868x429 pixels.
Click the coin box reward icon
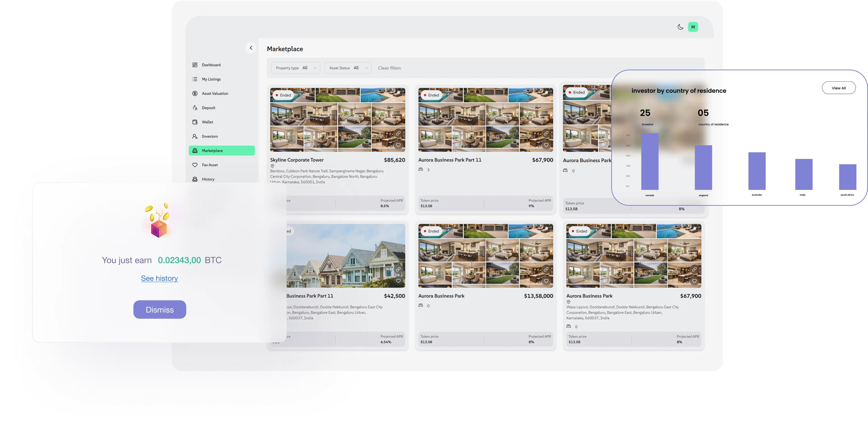158,220
